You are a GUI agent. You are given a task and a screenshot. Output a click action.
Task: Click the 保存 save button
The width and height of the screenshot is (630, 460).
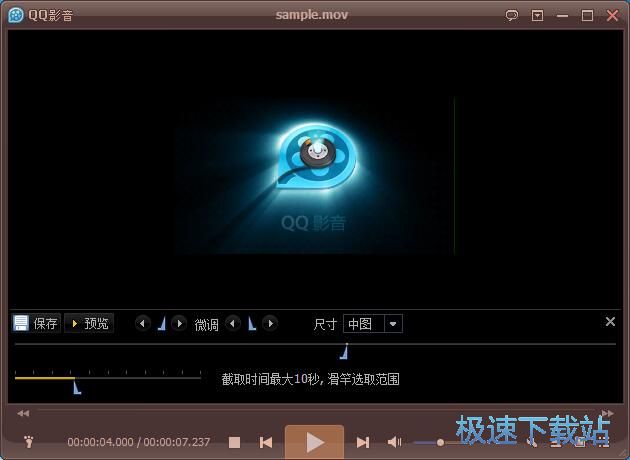pos(36,323)
